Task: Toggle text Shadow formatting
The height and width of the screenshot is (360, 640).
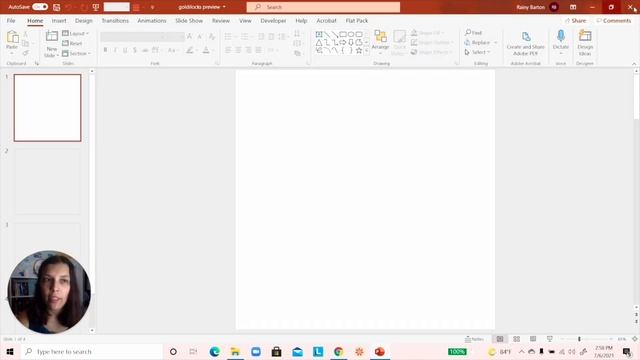Action: tap(135, 50)
